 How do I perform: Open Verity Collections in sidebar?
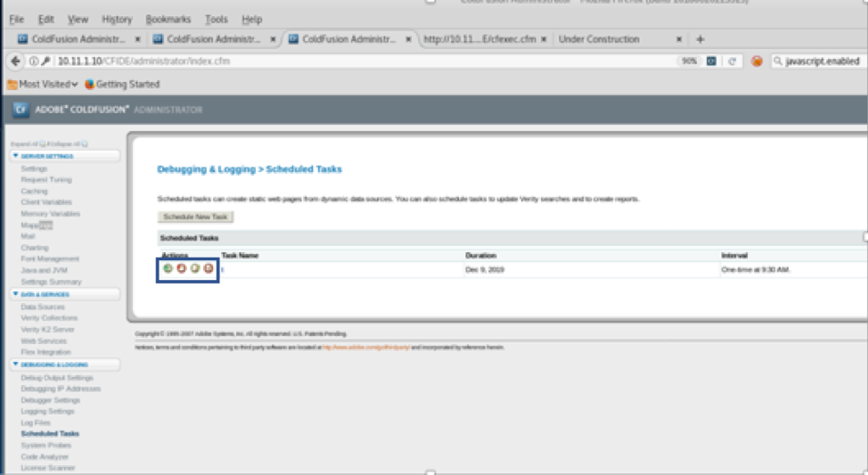pos(49,318)
